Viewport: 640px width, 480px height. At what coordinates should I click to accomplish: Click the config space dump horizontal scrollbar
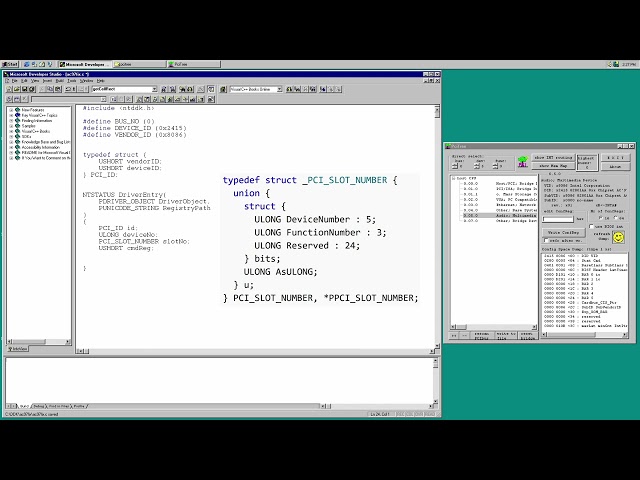[x=585, y=335]
